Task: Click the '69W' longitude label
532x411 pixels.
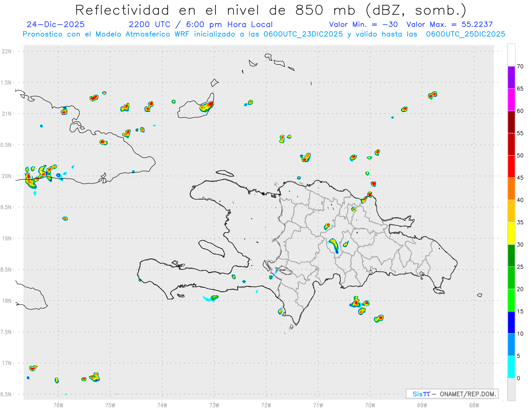Action: point(422,405)
